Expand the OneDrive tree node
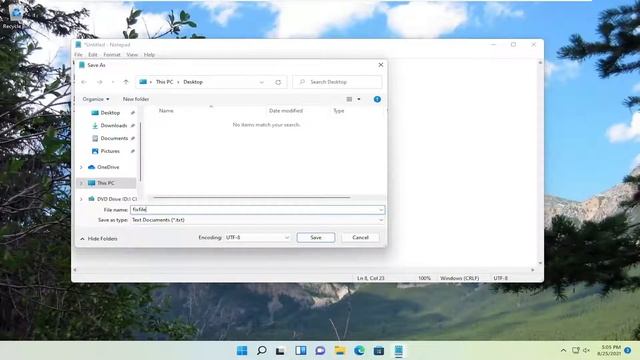The image size is (640, 360). pos(81,167)
